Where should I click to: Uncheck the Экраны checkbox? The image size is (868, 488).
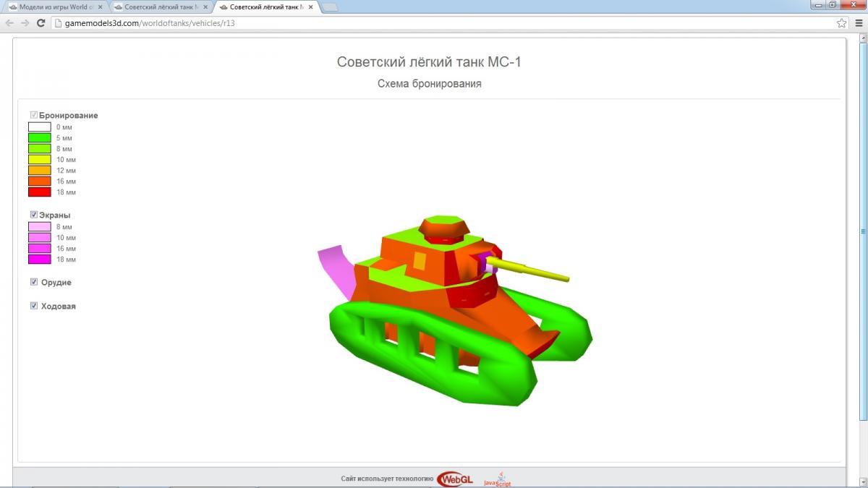[34, 215]
